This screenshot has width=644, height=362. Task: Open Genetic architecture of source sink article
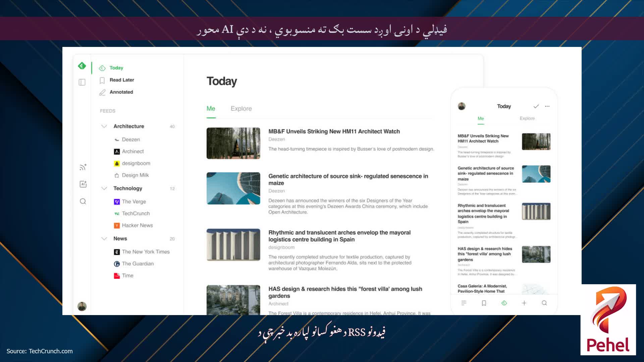(348, 179)
